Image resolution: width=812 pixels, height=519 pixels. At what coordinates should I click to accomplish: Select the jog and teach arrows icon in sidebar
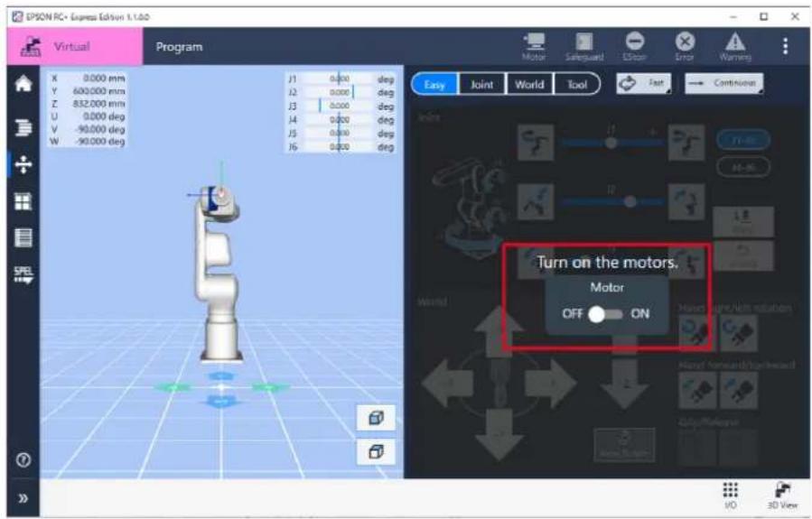[23, 164]
